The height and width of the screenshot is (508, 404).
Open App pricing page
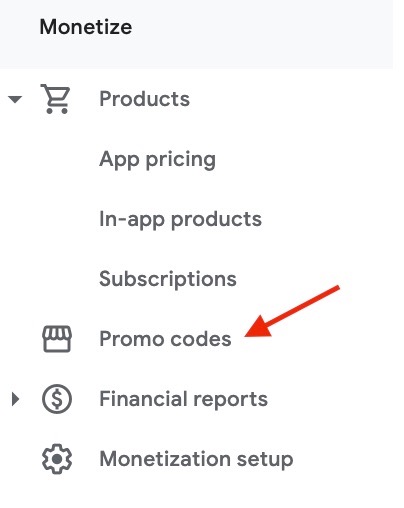pyautogui.click(x=157, y=160)
